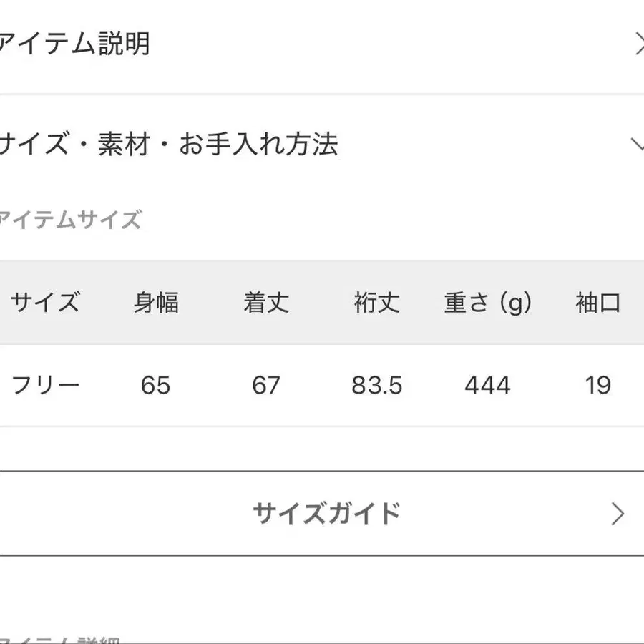Select the サイズ・素材・お手入れ方法 tab heading
The image size is (644, 644).
tap(172, 145)
